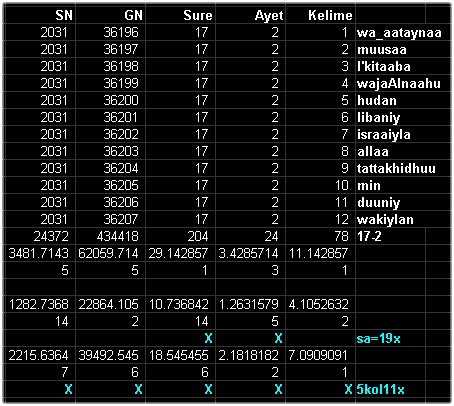Select the value 3481.7143 cell

tap(39, 253)
